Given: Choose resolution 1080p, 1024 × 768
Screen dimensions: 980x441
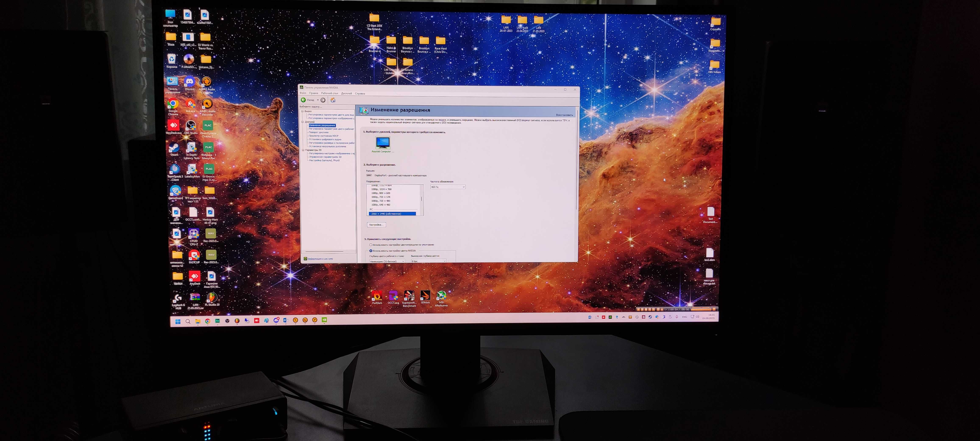Looking at the screenshot, I should coord(381,189).
